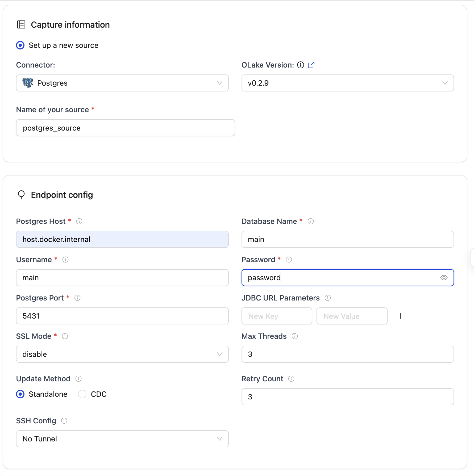
Task: Click the Update Method info icon
Action: (x=78, y=379)
